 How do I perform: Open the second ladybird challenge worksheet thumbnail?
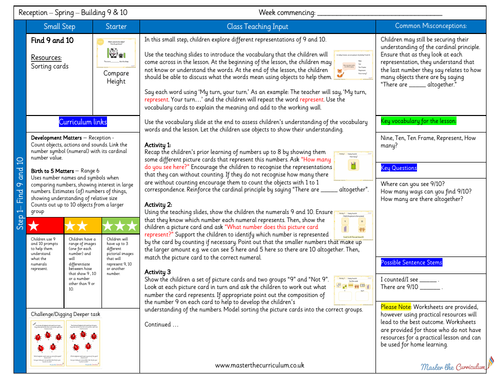[83, 343]
